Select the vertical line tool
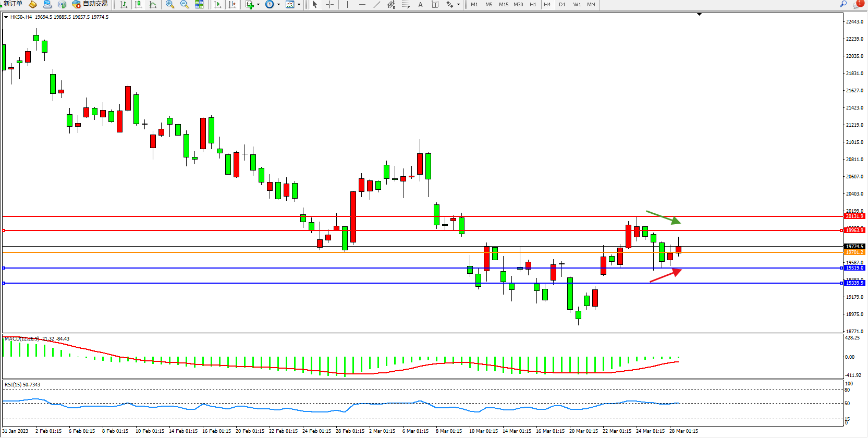Viewport: 868px width, 438px height. (347, 5)
